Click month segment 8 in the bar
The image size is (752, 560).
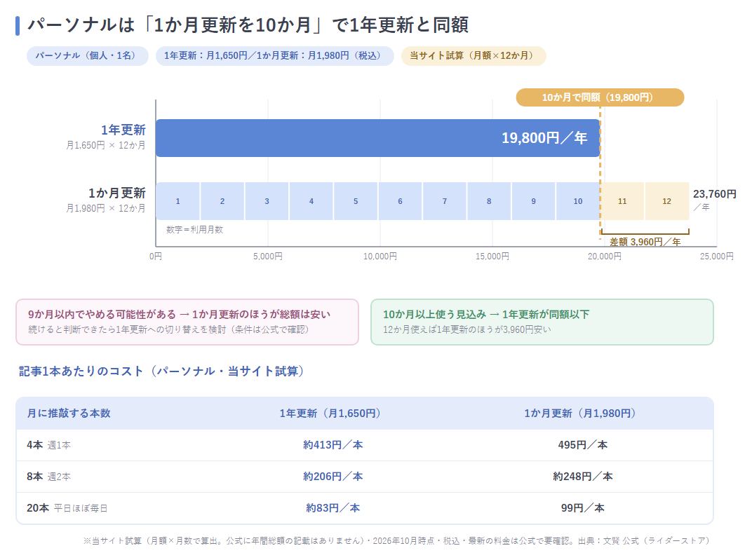(x=489, y=201)
